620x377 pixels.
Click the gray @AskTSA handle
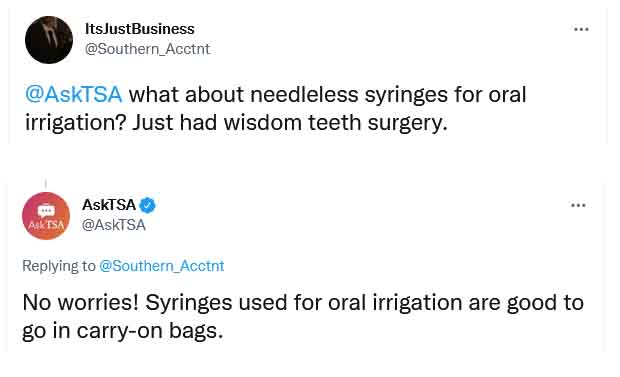[114, 225]
